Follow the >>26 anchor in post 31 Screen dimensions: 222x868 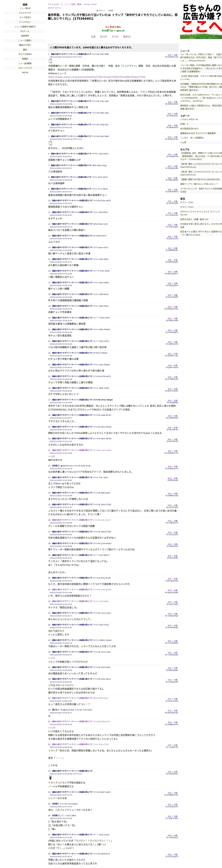coord(51,456)
